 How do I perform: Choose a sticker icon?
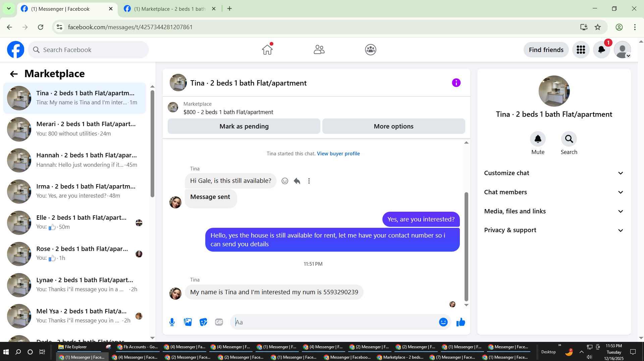coord(203,322)
